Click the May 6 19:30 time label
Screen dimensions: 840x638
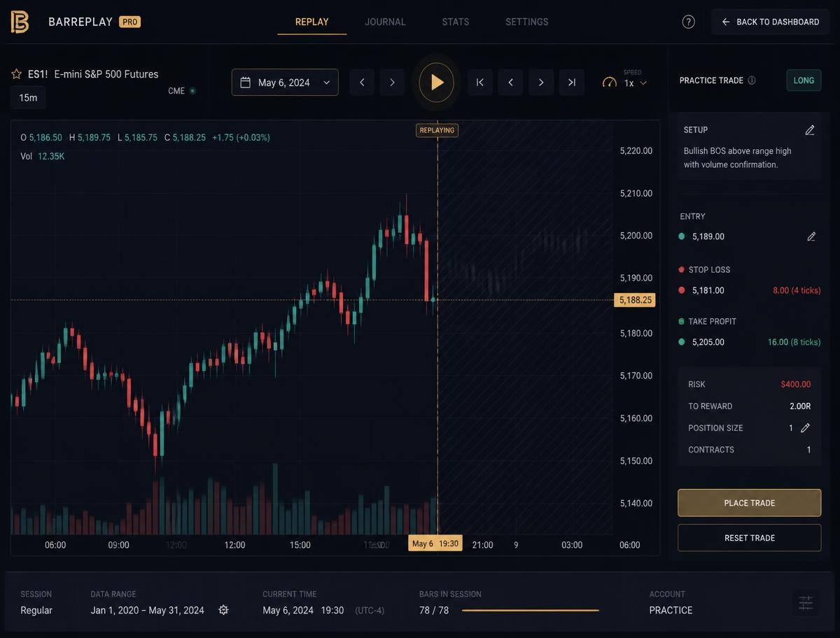click(435, 544)
